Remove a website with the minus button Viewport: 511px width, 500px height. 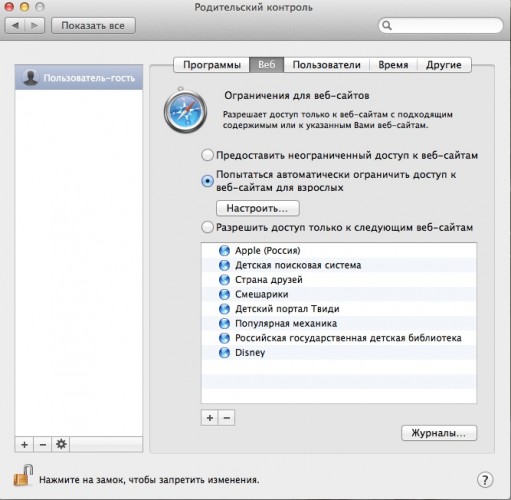click(227, 418)
